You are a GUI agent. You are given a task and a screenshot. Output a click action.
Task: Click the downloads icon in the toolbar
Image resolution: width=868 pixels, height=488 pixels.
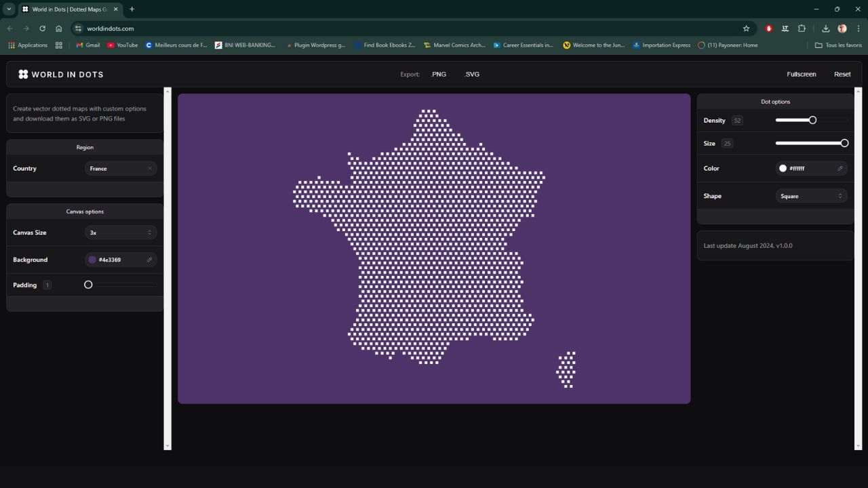tap(826, 28)
